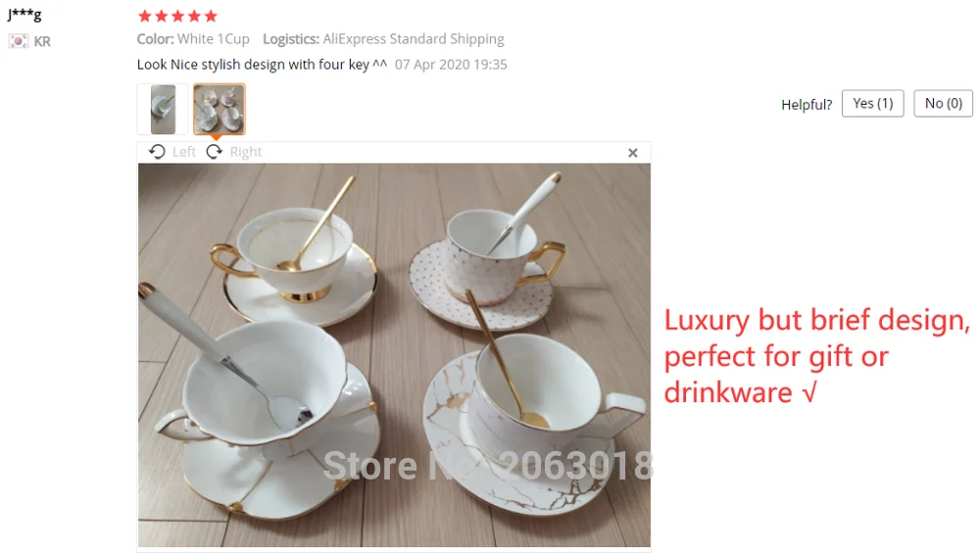Image resolution: width=980 pixels, height=553 pixels.
Task: Click the 'Left' rotate label
Action: pyautogui.click(x=184, y=152)
